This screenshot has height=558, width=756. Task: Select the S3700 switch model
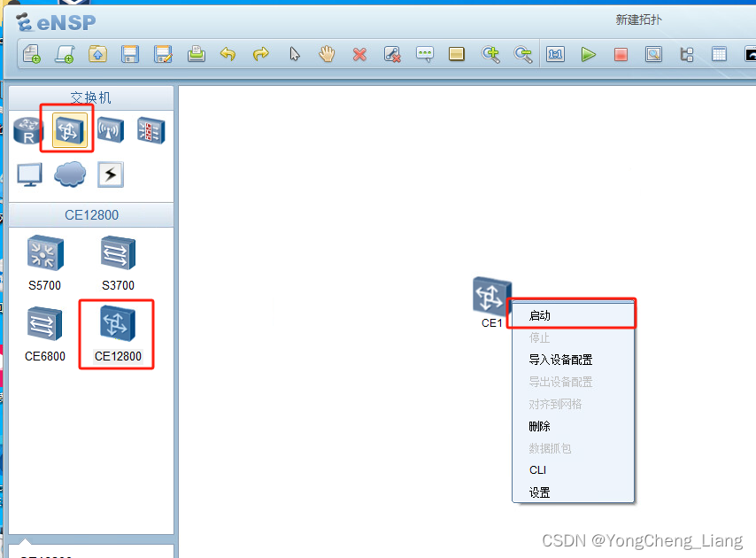coord(117,254)
